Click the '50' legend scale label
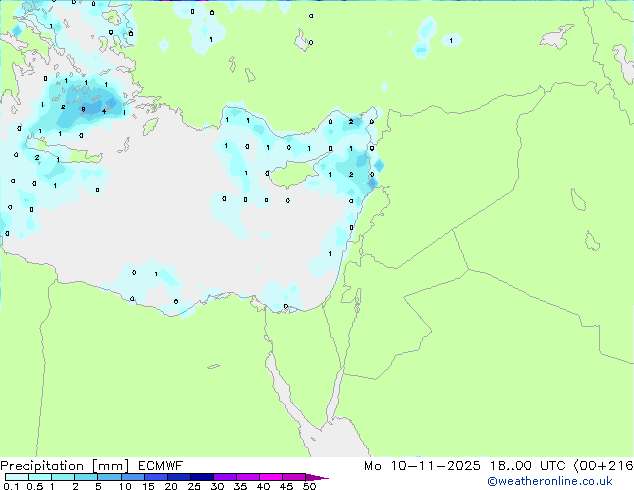The height and width of the screenshot is (490, 634). [309, 486]
